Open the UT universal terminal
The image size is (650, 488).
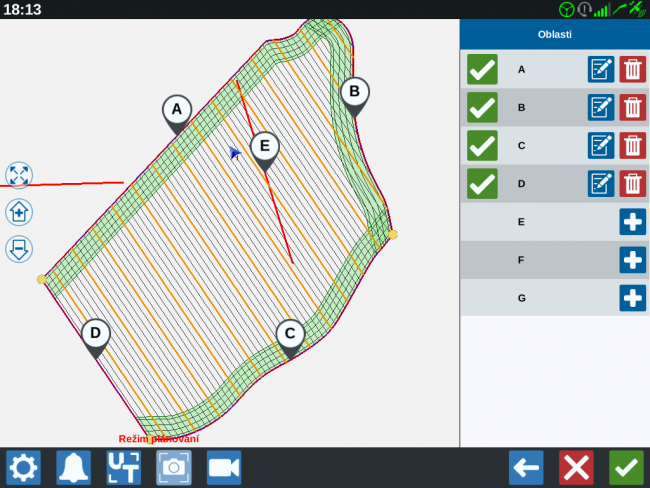(124, 468)
